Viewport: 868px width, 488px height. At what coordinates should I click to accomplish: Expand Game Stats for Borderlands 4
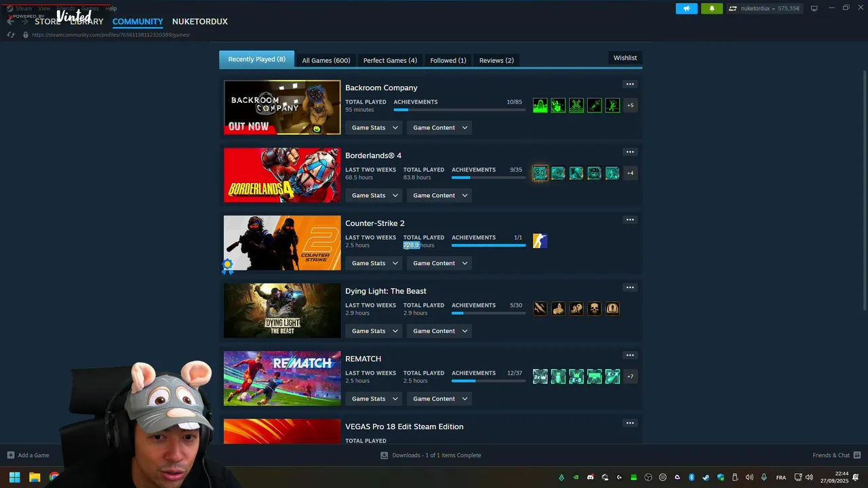(x=375, y=195)
